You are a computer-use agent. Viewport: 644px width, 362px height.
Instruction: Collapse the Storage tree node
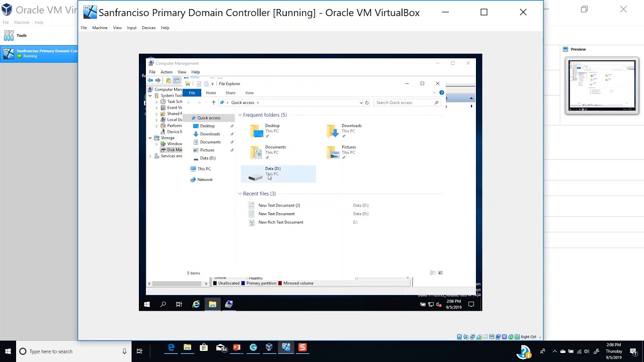tap(150, 138)
